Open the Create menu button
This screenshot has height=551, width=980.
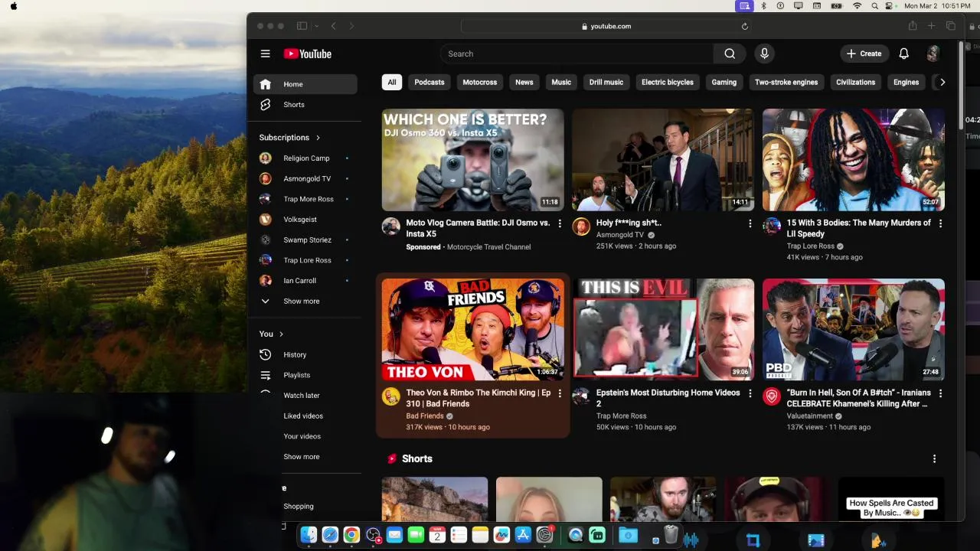tap(864, 54)
